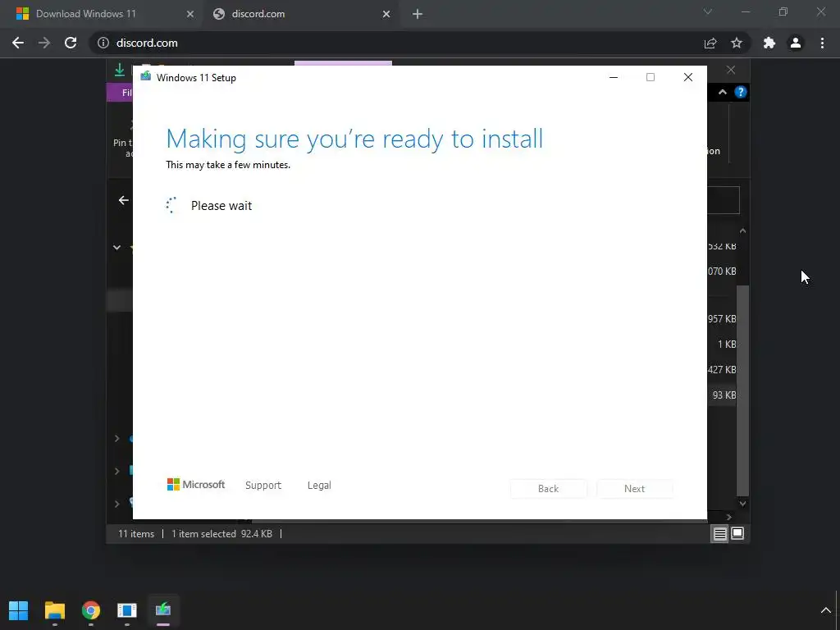Click the Microsoft logo in Setup footer
The height and width of the screenshot is (630, 840).
click(196, 485)
